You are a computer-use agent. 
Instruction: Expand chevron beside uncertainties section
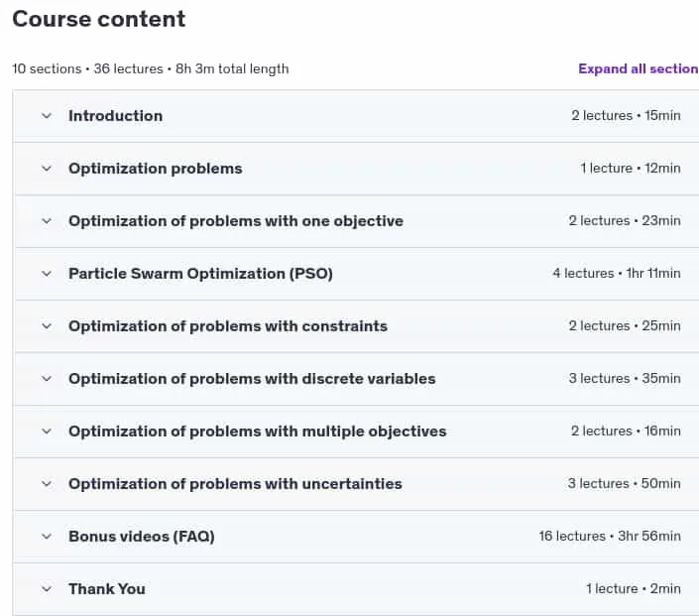click(47, 484)
